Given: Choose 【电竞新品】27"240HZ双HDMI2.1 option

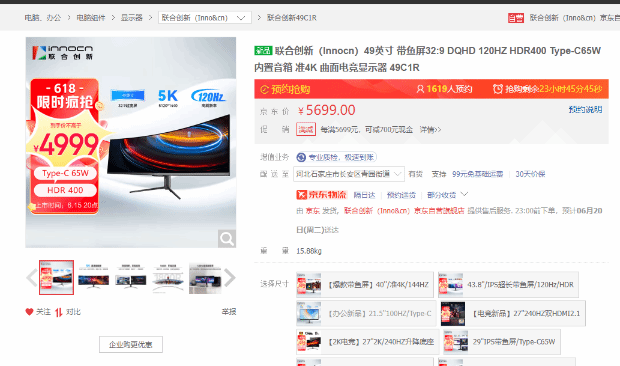Looking at the screenshot, I should 513,313.
